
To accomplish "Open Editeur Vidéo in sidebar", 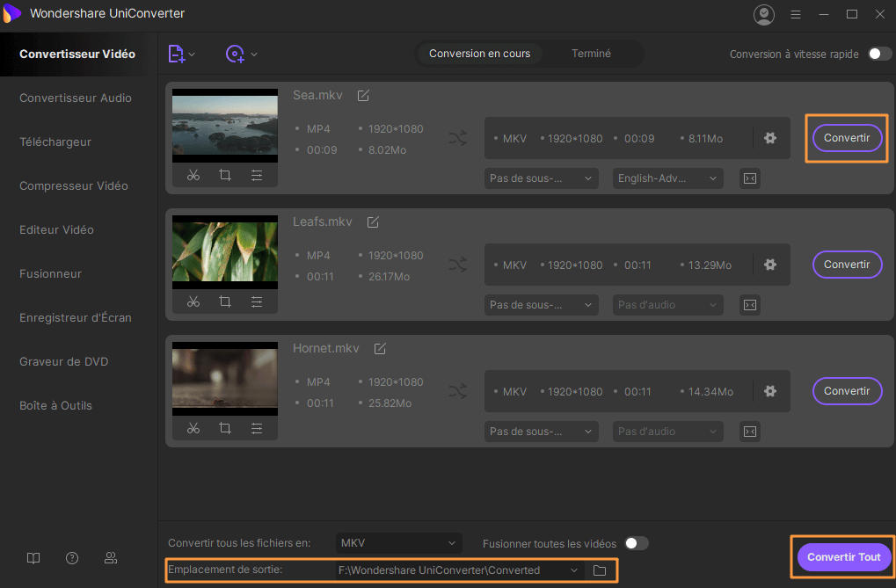I will pos(56,229).
